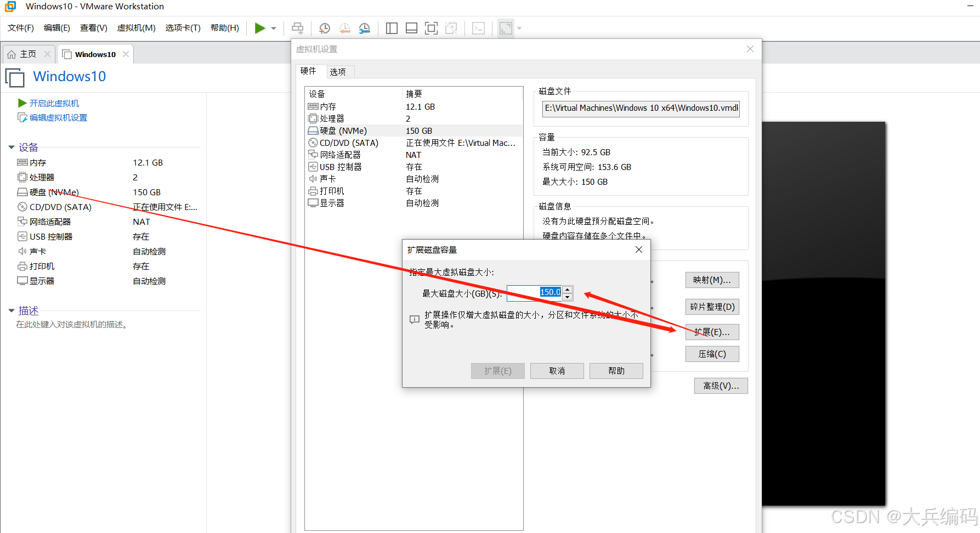Click the take snapshot toolbar icon
980x533 pixels.
coord(325,28)
